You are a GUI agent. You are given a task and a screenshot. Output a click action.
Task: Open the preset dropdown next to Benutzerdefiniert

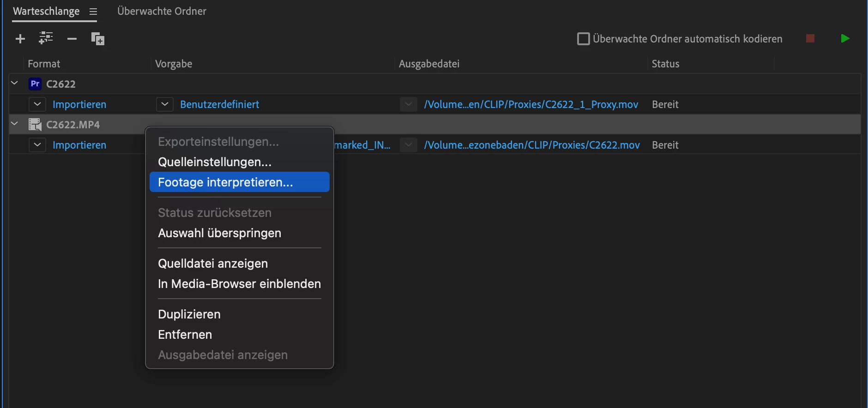coord(164,104)
